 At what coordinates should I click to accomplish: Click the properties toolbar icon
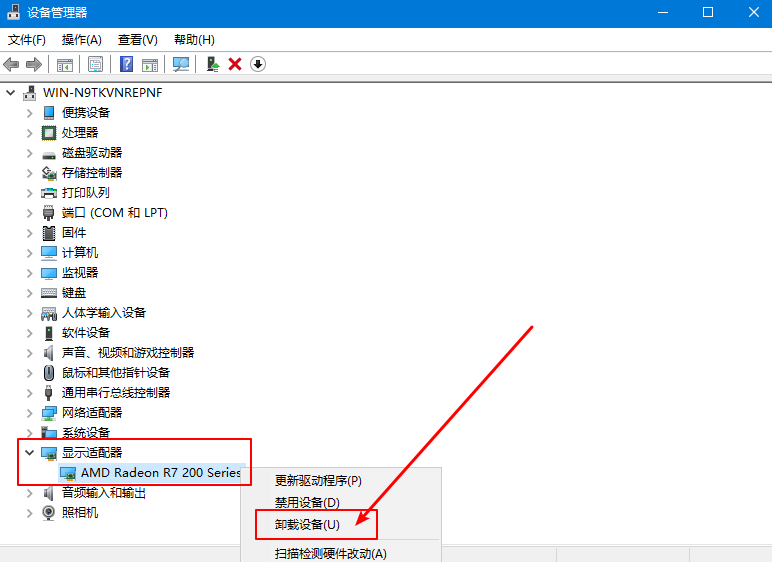(x=95, y=64)
